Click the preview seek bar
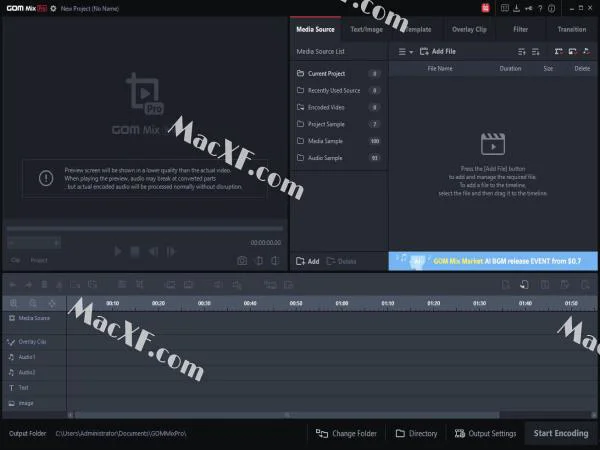The image size is (600, 450). tap(145, 228)
